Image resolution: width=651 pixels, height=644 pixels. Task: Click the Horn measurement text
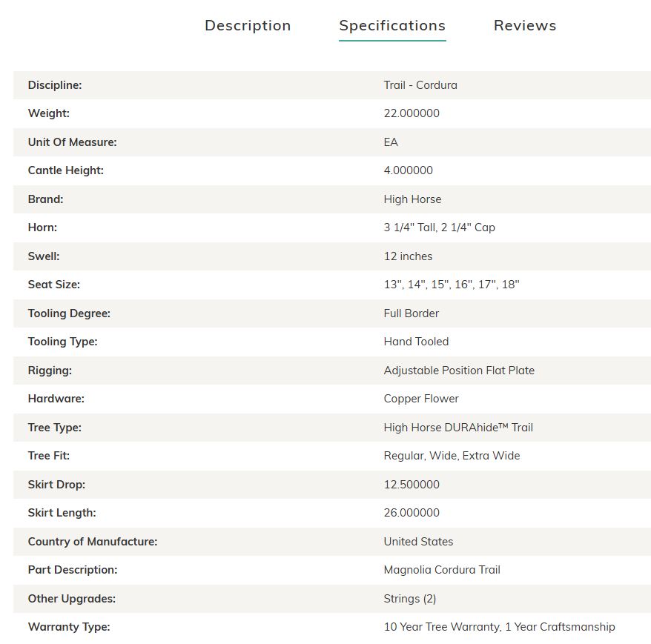pos(439,228)
